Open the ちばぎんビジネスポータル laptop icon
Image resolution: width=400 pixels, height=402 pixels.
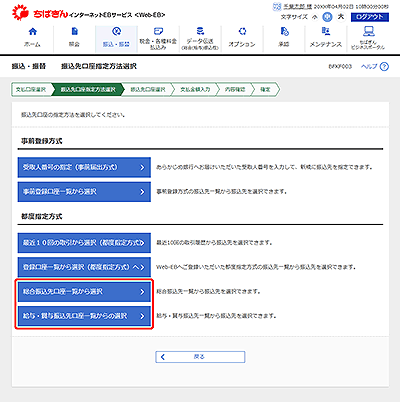(368, 32)
